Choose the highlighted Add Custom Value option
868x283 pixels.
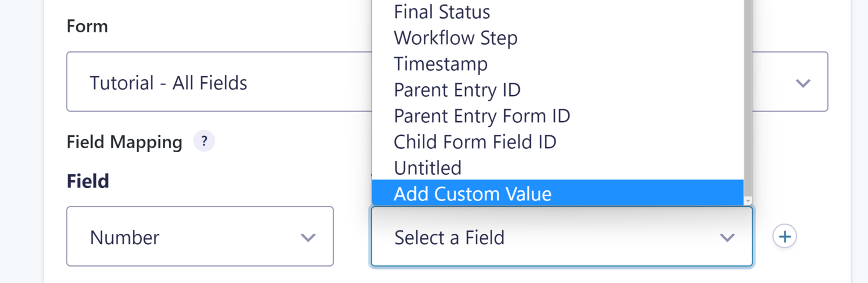pos(472,194)
